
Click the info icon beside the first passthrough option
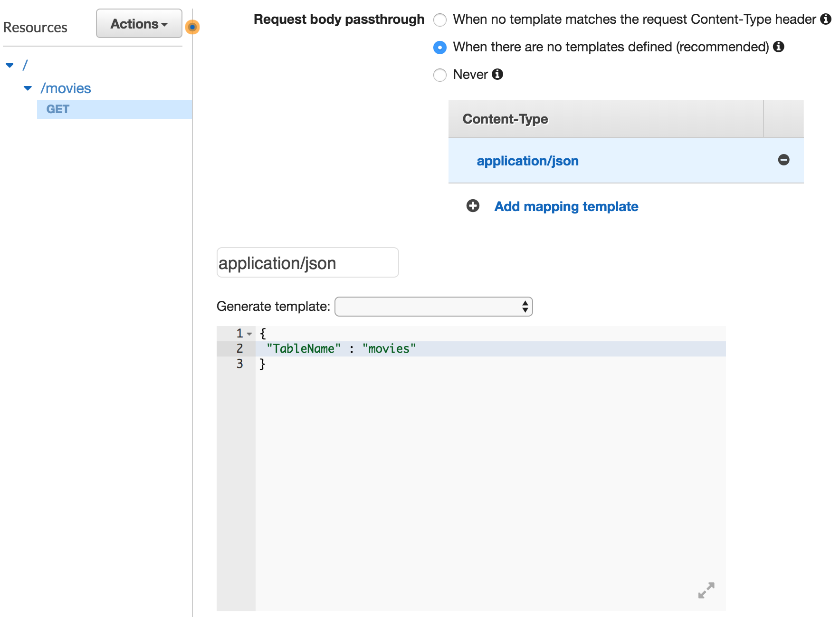[826, 19]
